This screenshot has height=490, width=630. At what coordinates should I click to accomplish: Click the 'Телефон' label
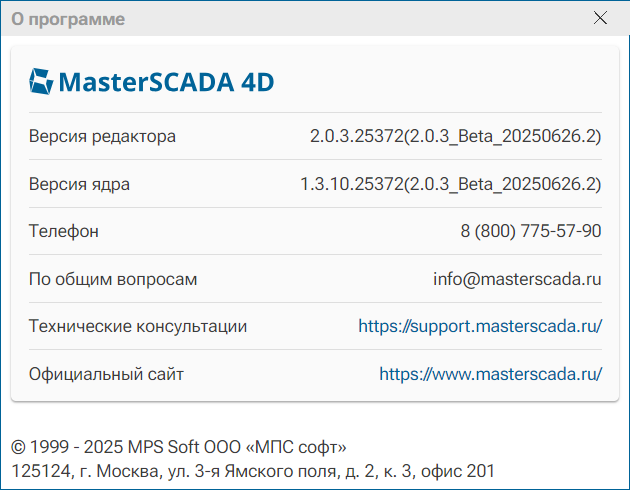click(x=64, y=231)
